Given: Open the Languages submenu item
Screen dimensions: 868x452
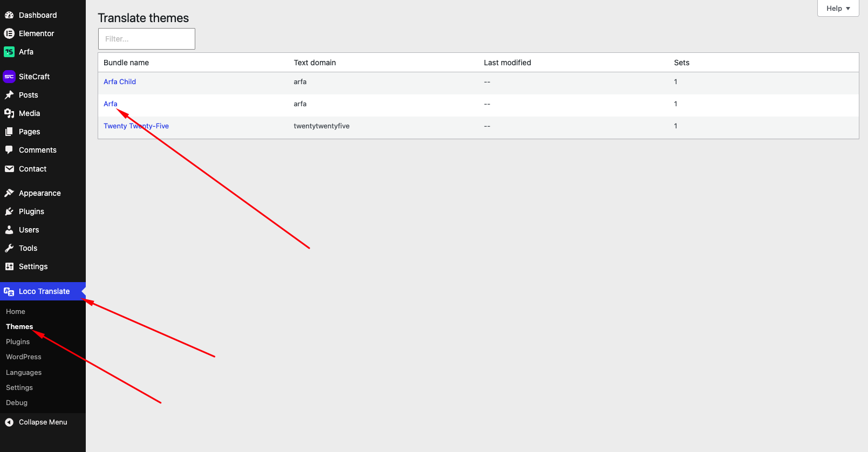Looking at the screenshot, I should (x=24, y=373).
